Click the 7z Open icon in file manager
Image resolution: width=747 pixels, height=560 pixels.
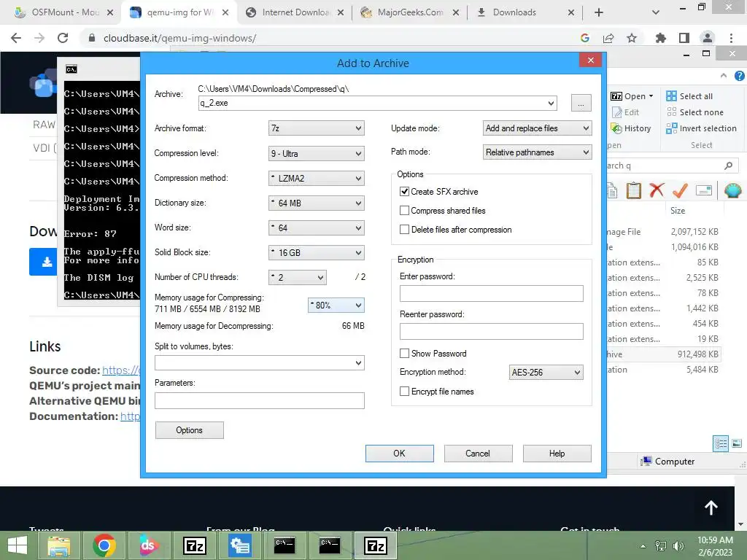tap(616, 96)
